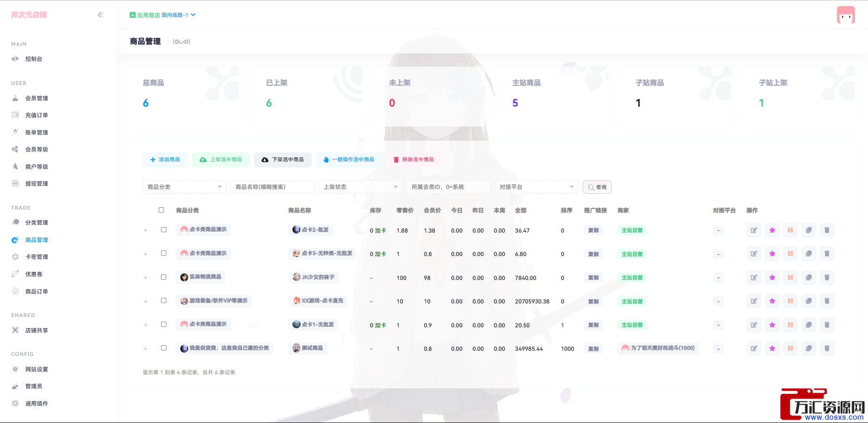Open the user avatar in top right
The width and height of the screenshot is (868, 423).
(845, 15)
